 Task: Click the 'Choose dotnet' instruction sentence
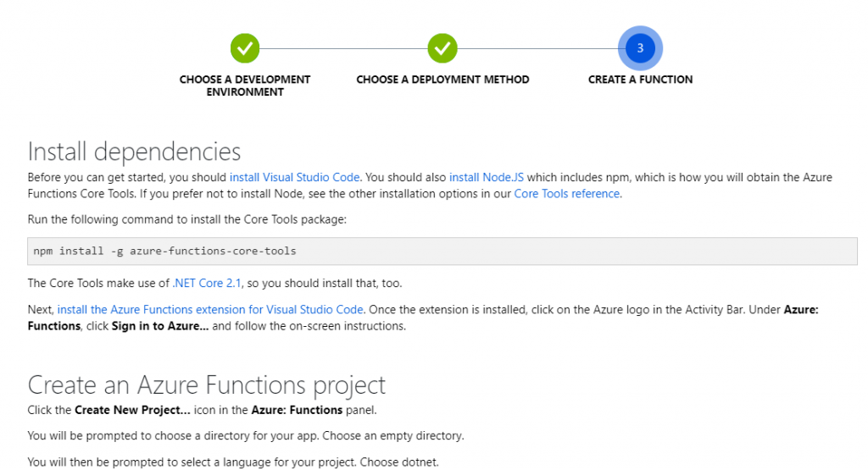(398, 462)
